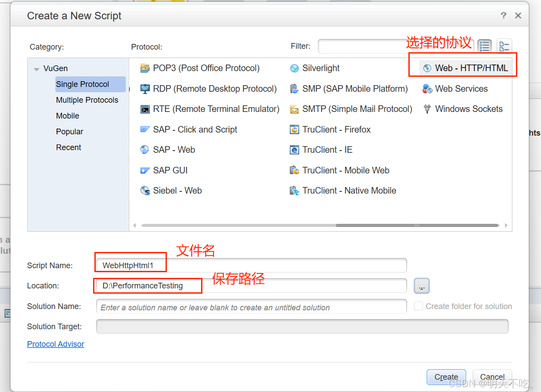Click the Filter text box
Viewport: 541px width, 392px height.
(x=395, y=46)
